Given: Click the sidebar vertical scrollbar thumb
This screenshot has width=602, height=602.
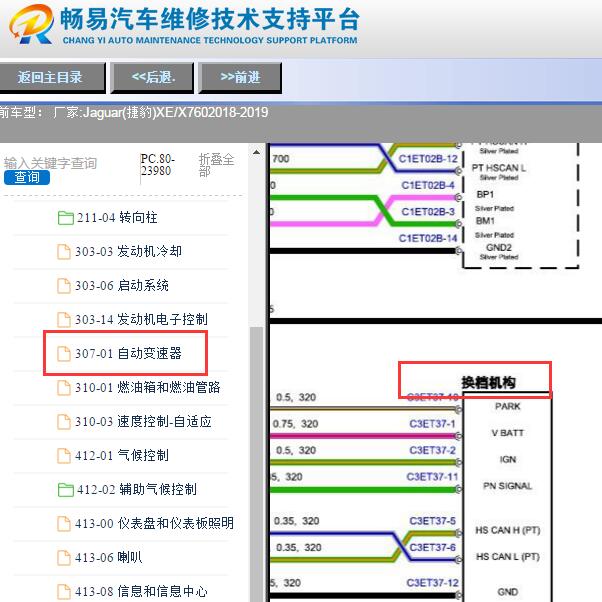Looking at the screenshot, I should pyautogui.click(x=256, y=464).
